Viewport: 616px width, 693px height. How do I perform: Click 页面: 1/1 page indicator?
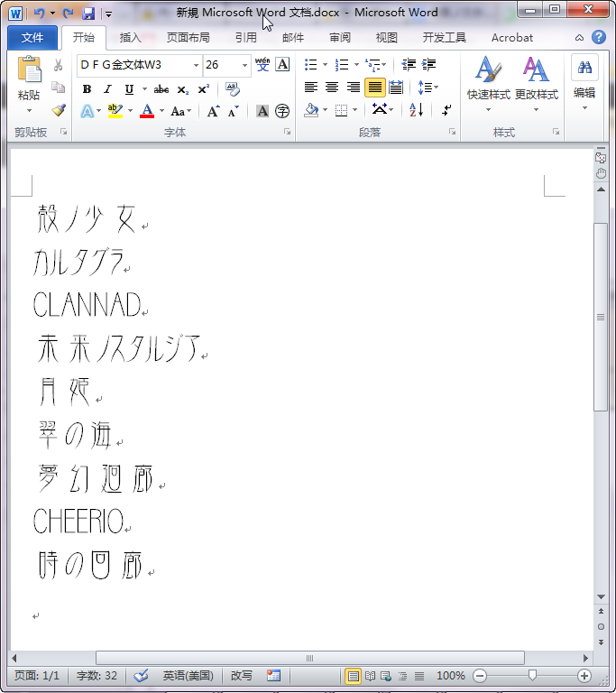pos(37,675)
